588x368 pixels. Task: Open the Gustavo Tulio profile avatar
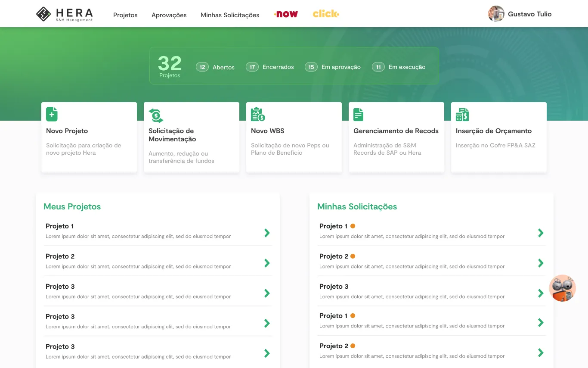pyautogui.click(x=496, y=14)
